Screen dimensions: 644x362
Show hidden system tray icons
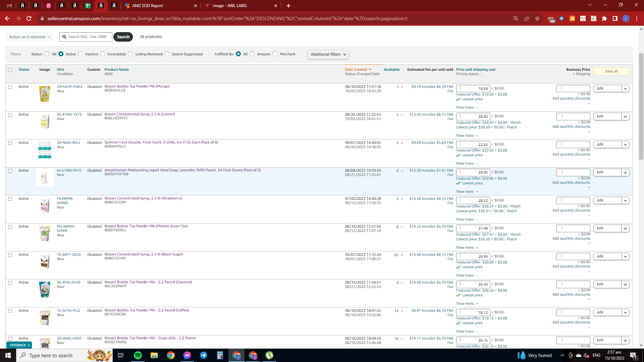pos(562,355)
